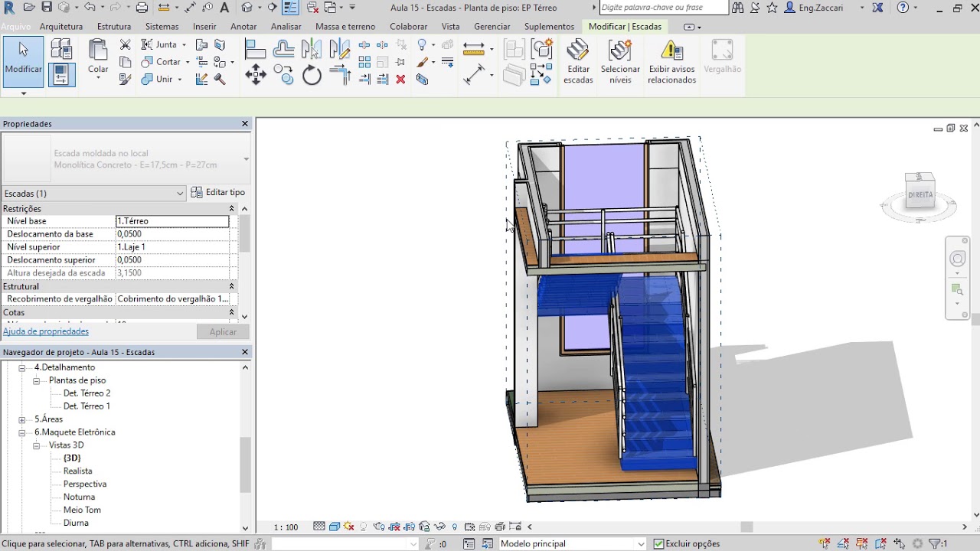This screenshot has width=980, height=551.
Task: Select the Trim/Extend to Corner tool
Action: (x=340, y=75)
